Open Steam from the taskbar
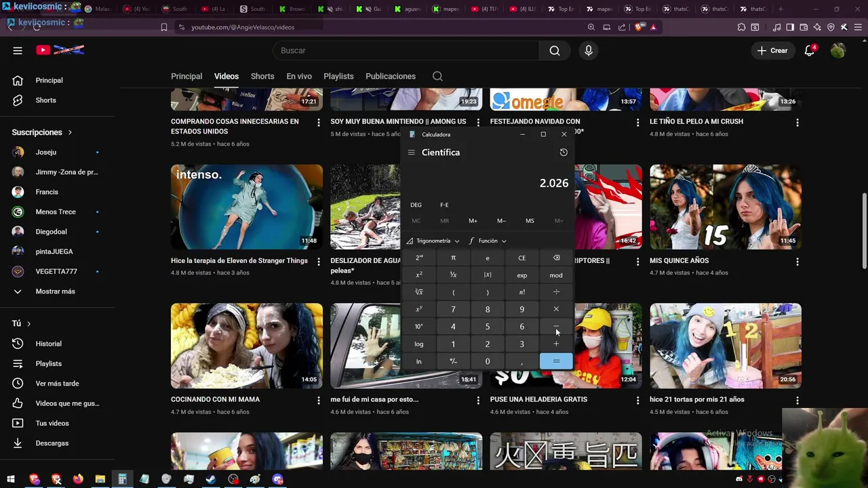The image size is (868, 488). 211,479
